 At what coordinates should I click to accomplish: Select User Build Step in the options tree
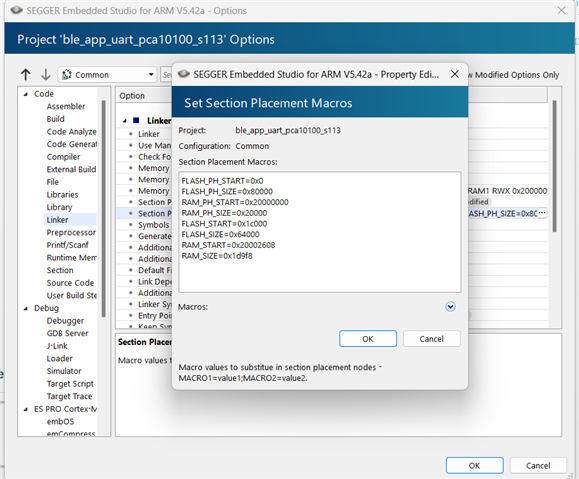tap(71, 295)
